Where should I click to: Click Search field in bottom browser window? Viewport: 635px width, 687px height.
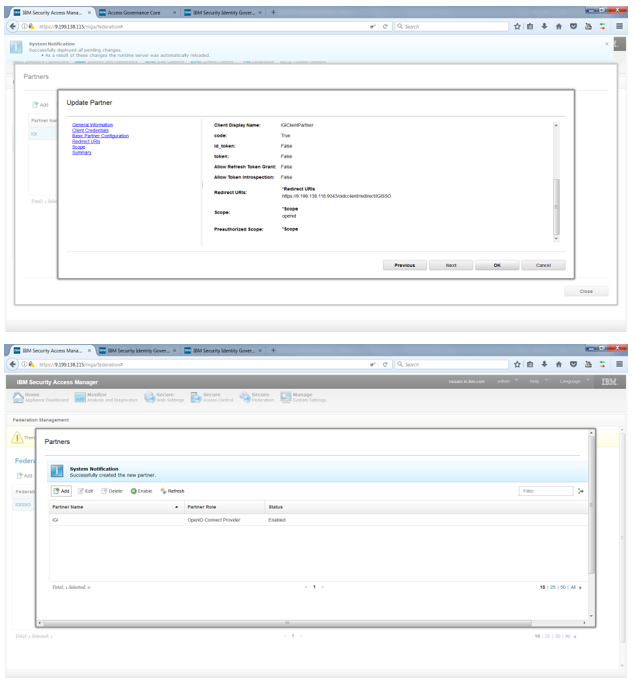point(451,365)
